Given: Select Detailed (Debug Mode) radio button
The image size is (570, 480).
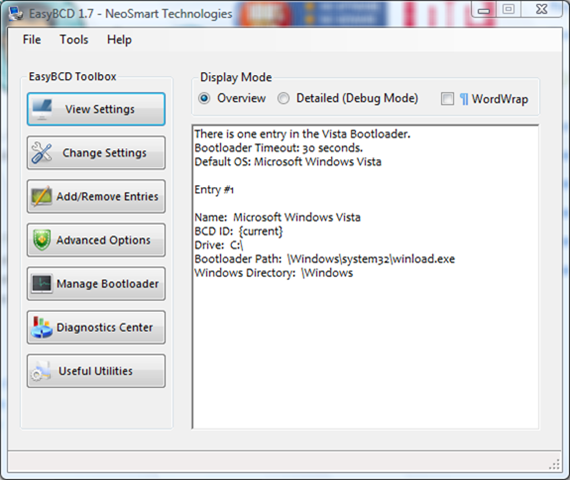Looking at the screenshot, I should [284, 98].
